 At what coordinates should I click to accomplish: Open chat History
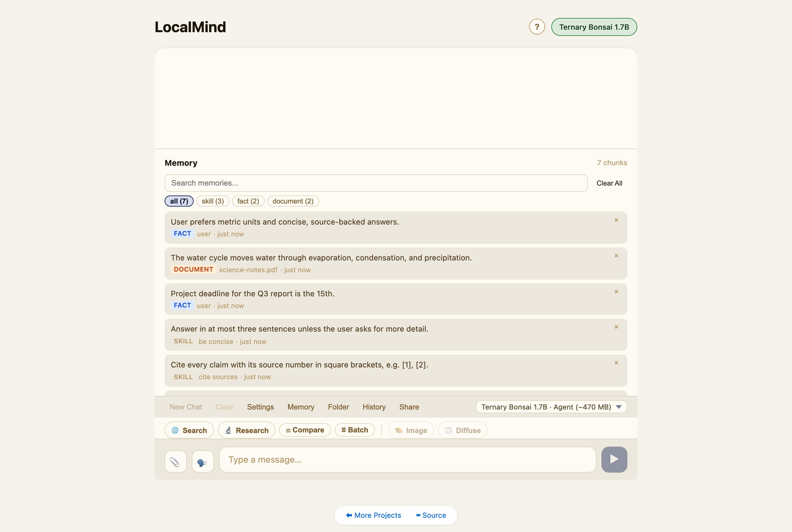point(374,407)
